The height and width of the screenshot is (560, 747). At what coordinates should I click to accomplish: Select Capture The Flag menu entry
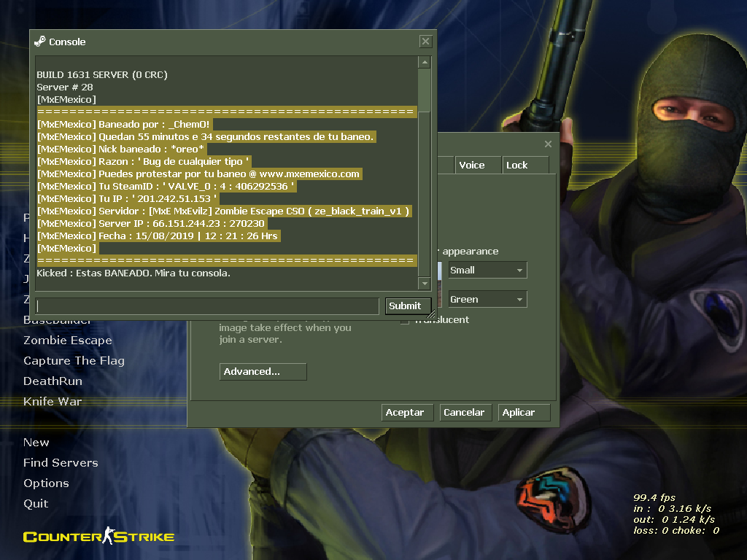coord(74,360)
